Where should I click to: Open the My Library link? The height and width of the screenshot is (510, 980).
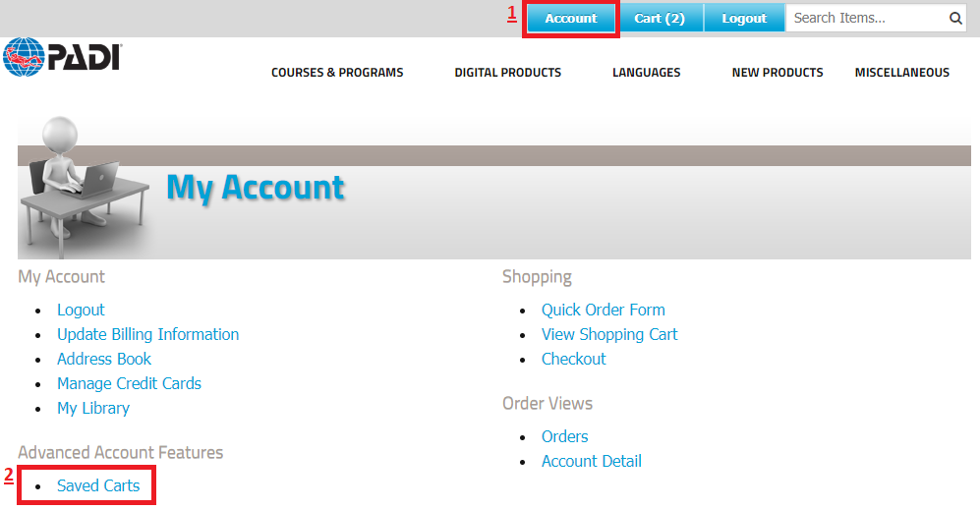(93, 408)
